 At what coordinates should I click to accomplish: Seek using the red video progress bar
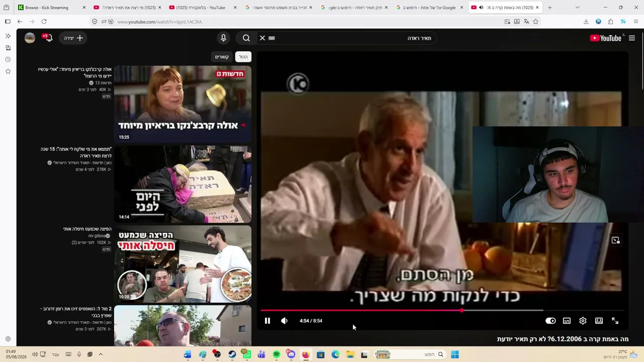442,310
